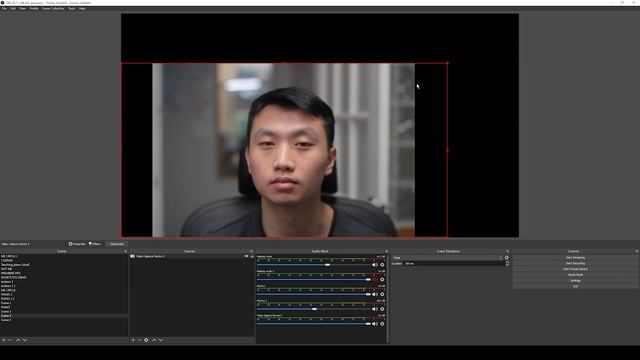
Task: Pop out the Controls dock
Action: tap(637, 251)
